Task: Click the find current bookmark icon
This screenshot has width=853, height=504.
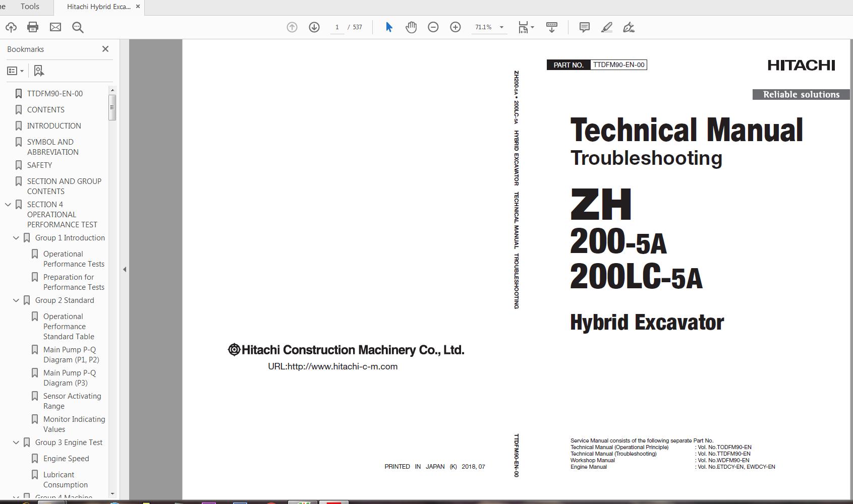Action: point(39,71)
